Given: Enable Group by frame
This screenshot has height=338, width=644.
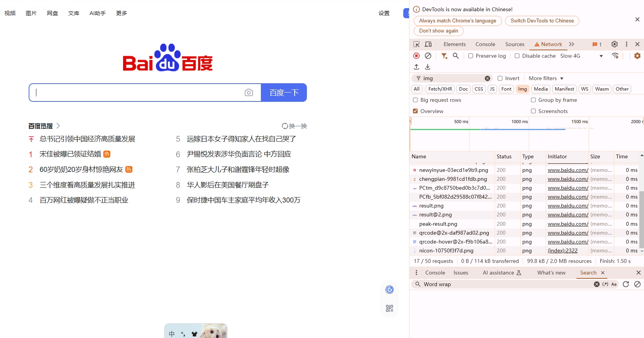Looking at the screenshot, I should click(533, 100).
